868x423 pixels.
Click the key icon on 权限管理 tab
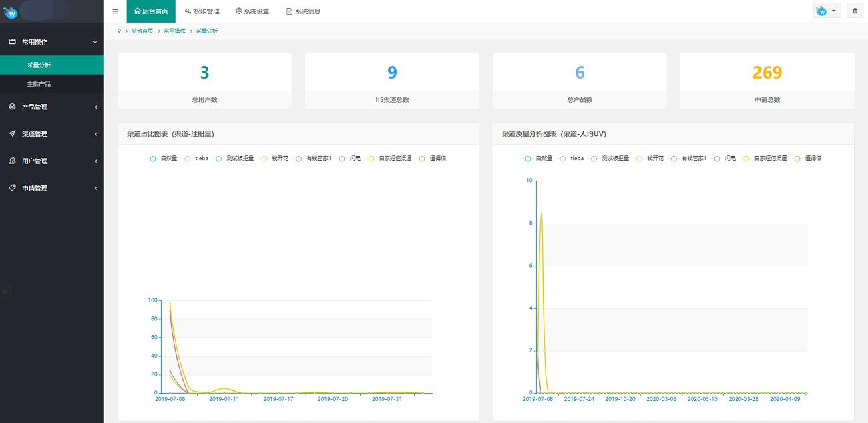coord(188,11)
